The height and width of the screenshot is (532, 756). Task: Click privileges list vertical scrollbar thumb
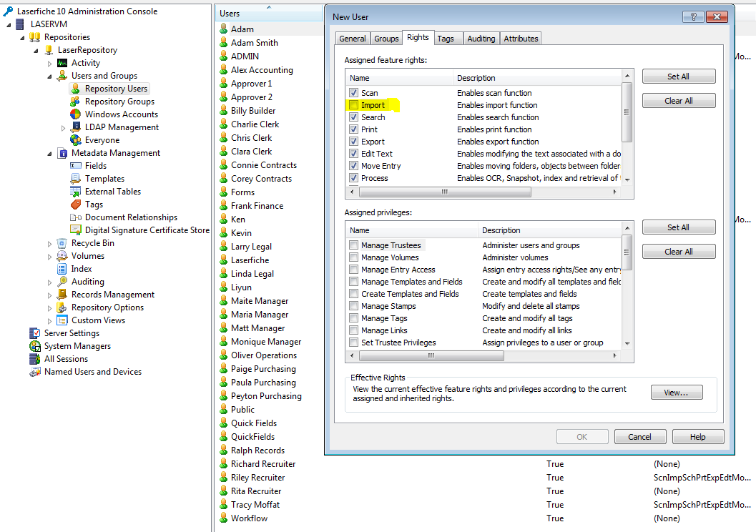pyautogui.click(x=627, y=252)
